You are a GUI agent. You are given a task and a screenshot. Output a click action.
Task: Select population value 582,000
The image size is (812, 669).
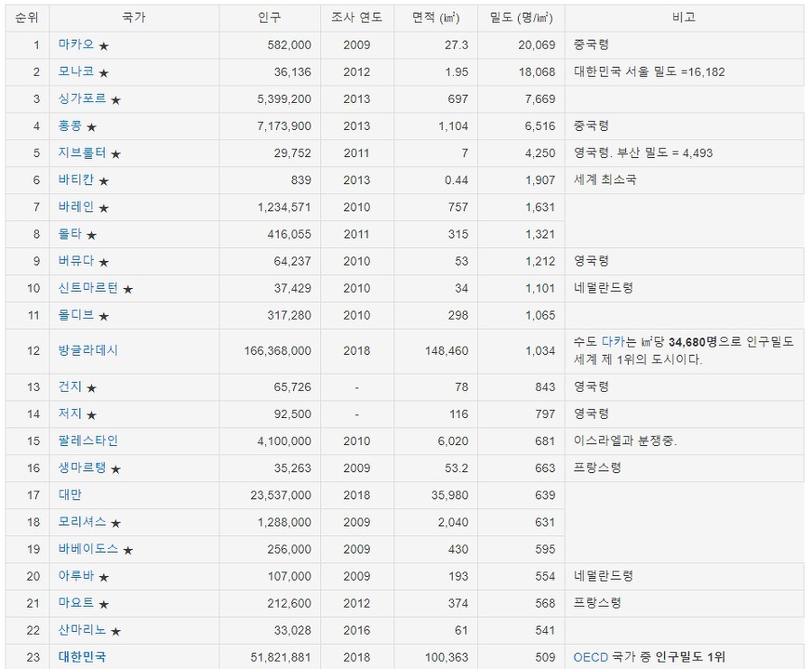click(289, 45)
